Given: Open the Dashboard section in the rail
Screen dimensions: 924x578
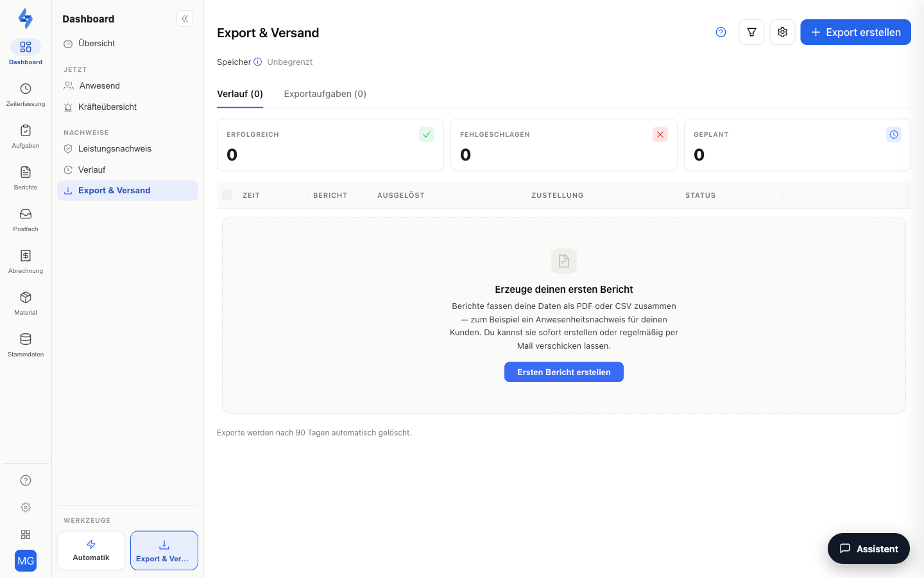Looking at the screenshot, I should (x=26, y=52).
